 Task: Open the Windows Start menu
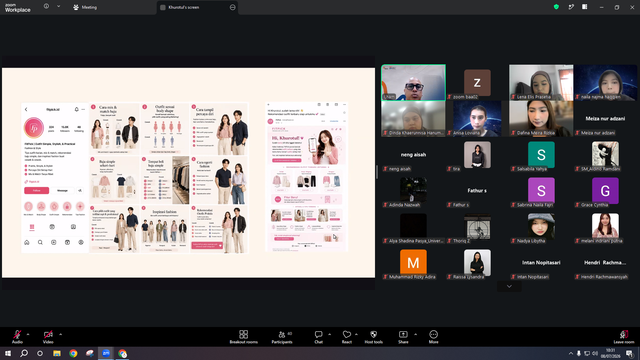coord(8,353)
